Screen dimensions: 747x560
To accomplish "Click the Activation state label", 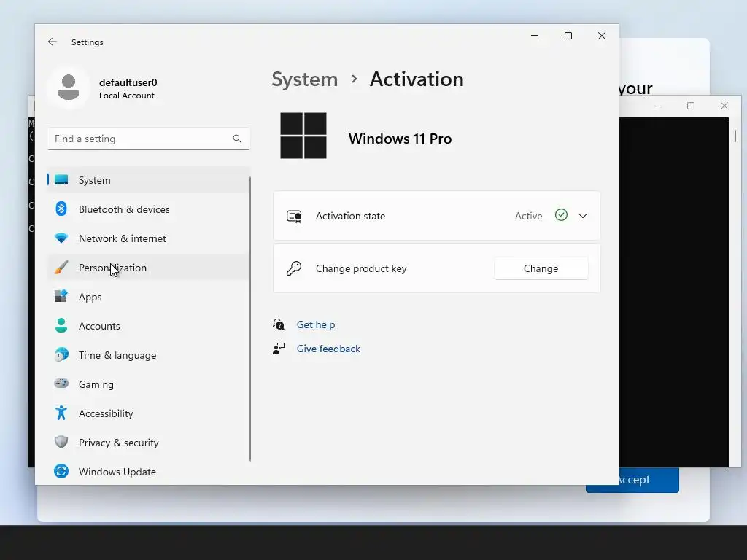I will click(350, 216).
